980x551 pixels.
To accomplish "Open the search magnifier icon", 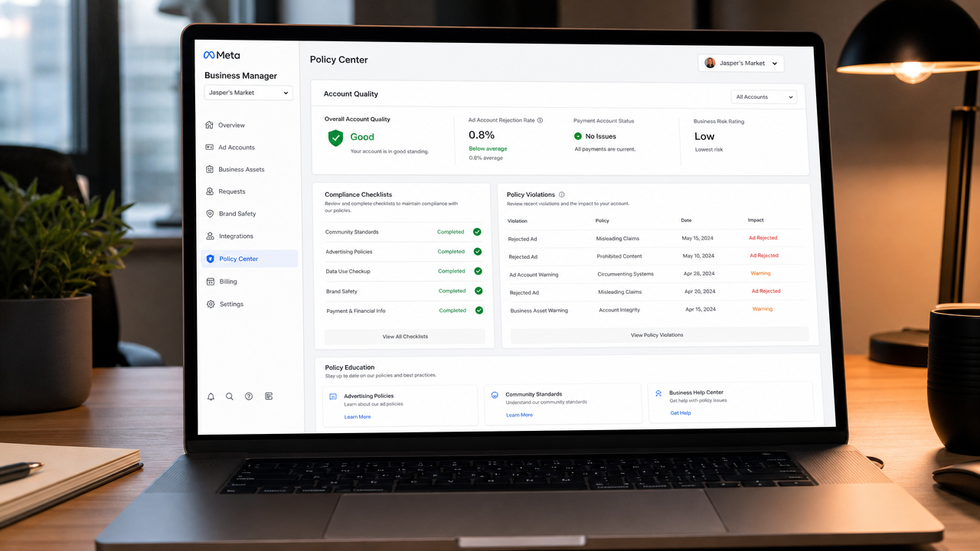I will [x=230, y=396].
